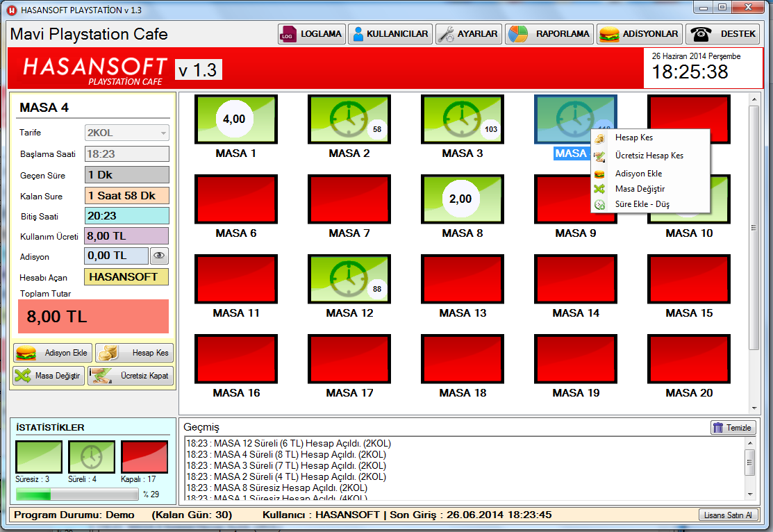Screen dimensions: 773x532
Task: Click the Kalan Süre field
Action: coord(126,196)
